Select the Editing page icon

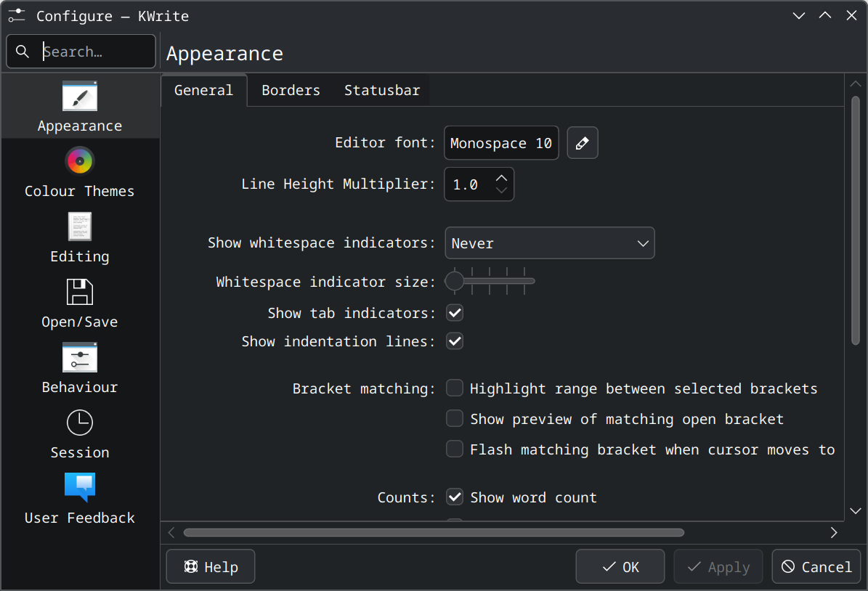tap(80, 227)
